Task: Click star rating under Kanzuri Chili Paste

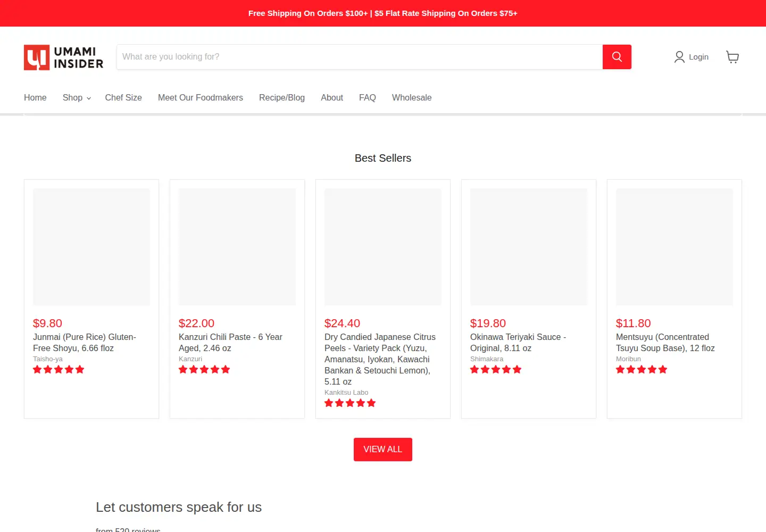Action: [204, 370]
